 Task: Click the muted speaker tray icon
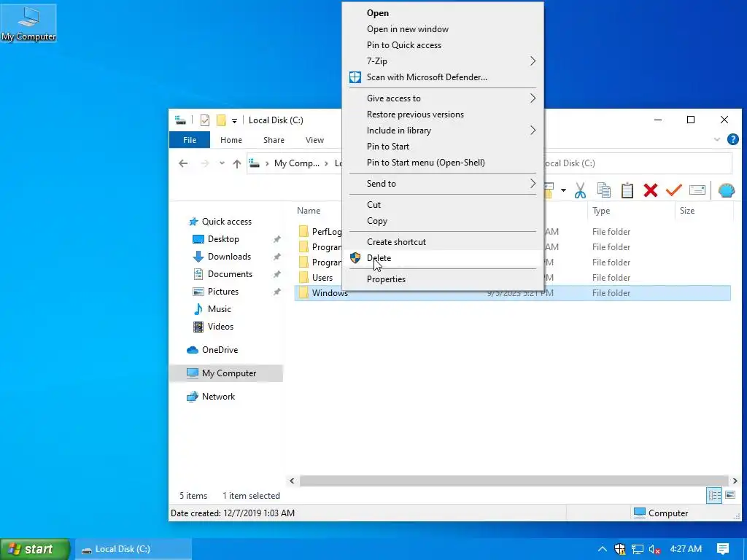click(654, 549)
